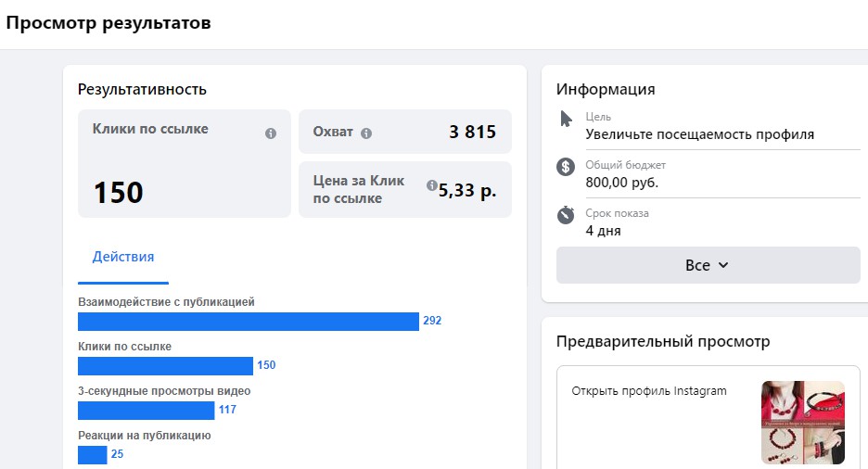Select the Действия tab
Screen dimensions: 868x469
[x=123, y=258]
